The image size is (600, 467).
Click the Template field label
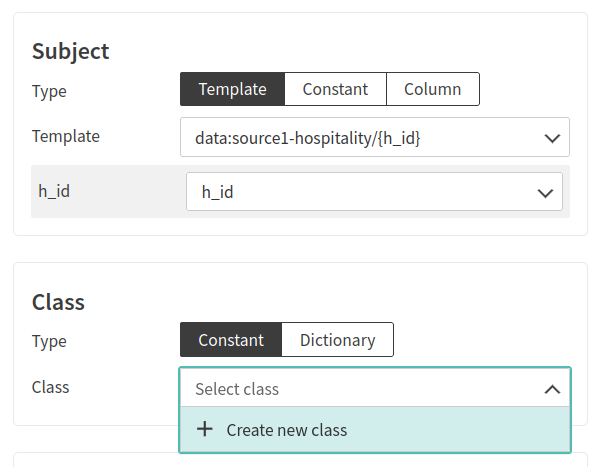point(65,136)
